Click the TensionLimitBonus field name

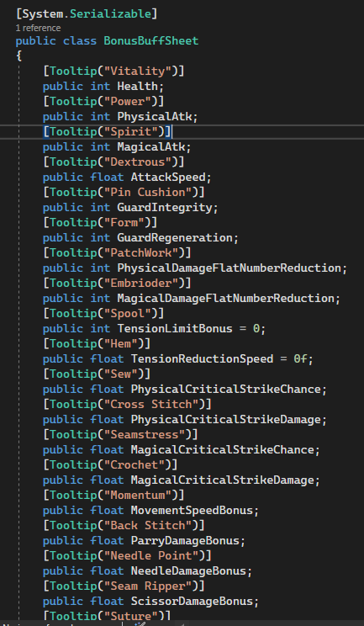point(175,329)
